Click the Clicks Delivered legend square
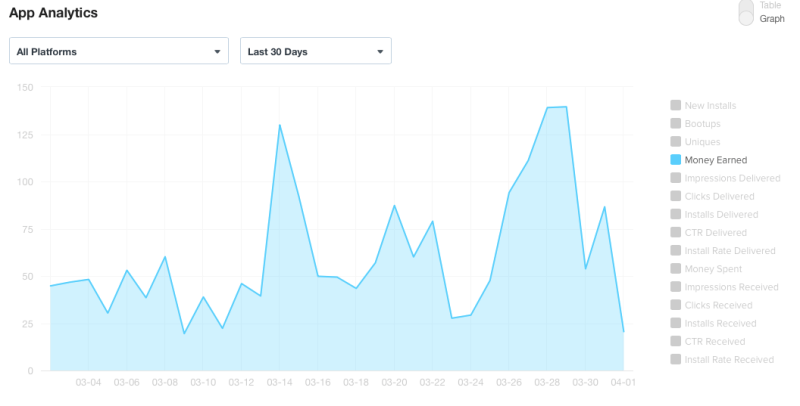 point(676,196)
